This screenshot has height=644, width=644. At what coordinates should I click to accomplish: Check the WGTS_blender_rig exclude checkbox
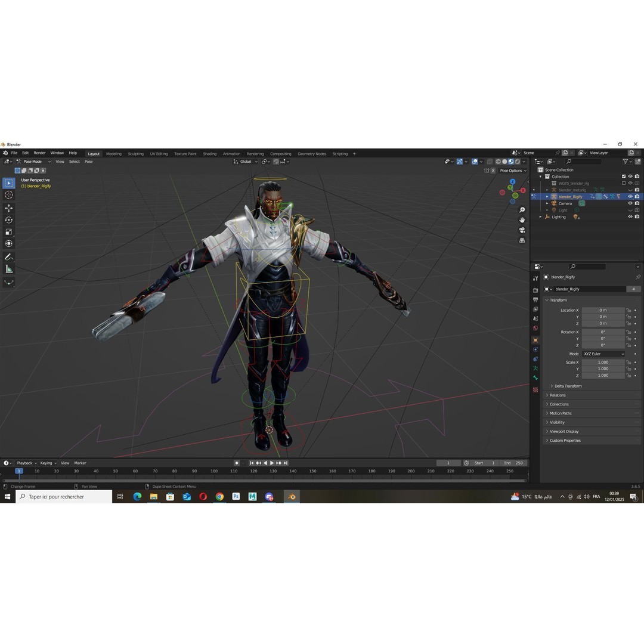(624, 183)
